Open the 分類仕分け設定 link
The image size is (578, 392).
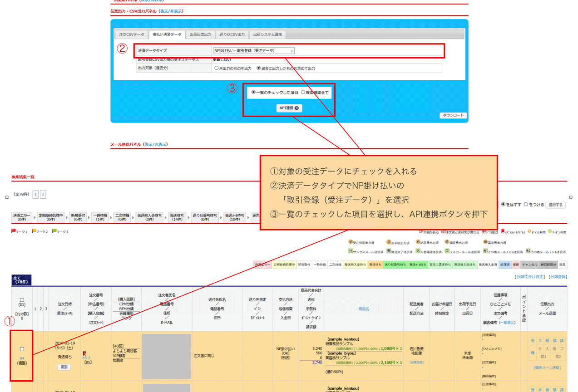click(x=529, y=276)
